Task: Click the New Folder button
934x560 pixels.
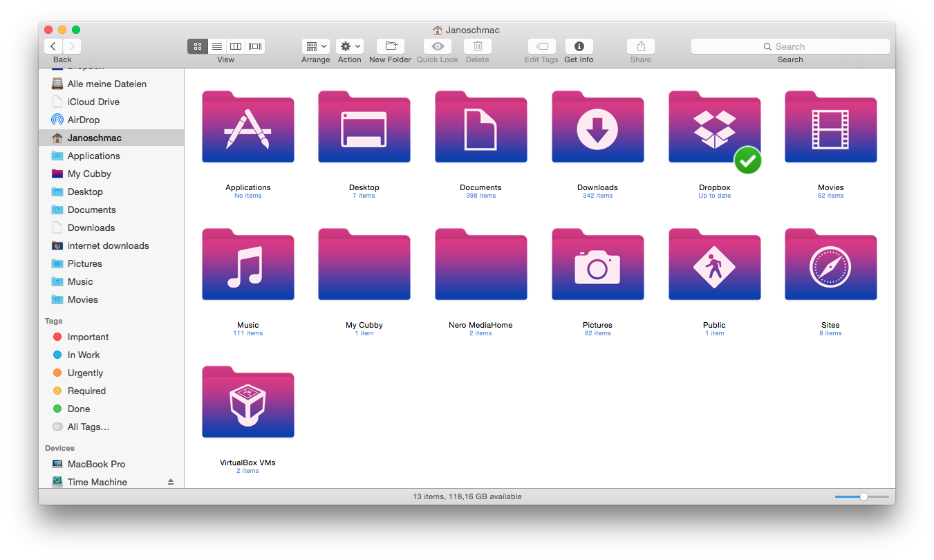Action: pyautogui.click(x=390, y=46)
